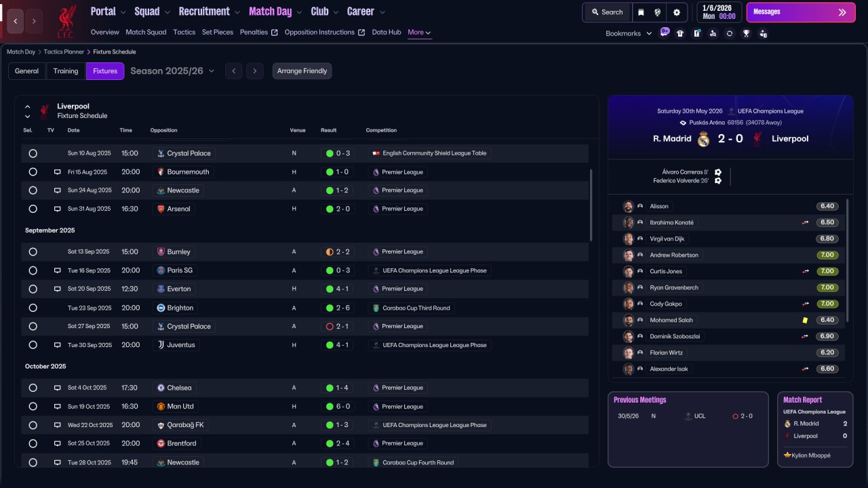
Task: Expand the Recruitment menu dropdown
Action: pyautogui.click(x=237, y=12)
